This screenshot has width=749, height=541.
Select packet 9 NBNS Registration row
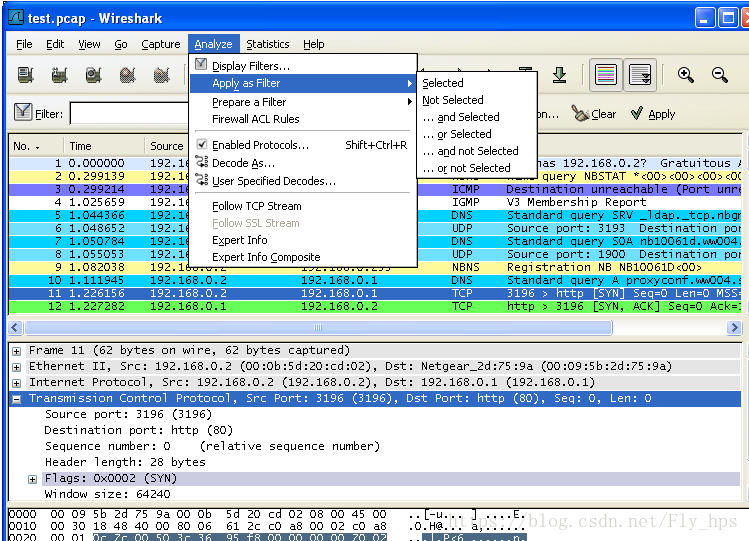pyautogui.click(x=375, y=267)
